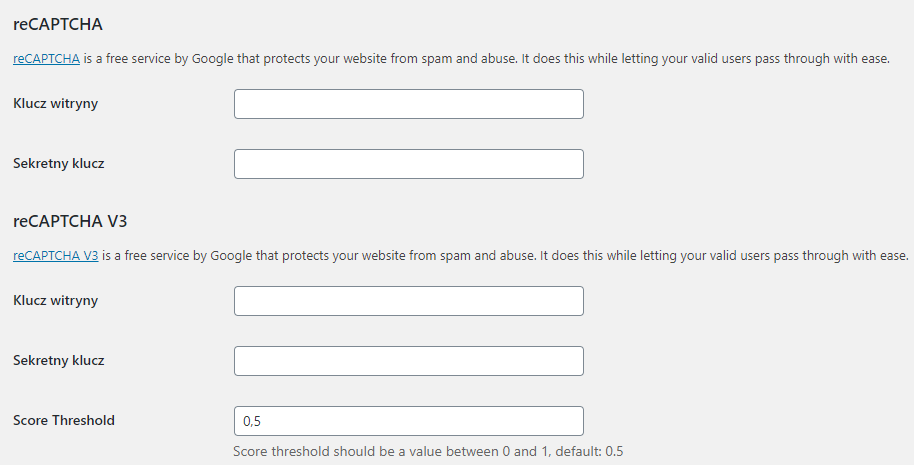The width and height of the screenshot is (914, 465).
Task: Click the reCAPTCHA V3 Sekretny klucz field
Action: coord(408,361)
